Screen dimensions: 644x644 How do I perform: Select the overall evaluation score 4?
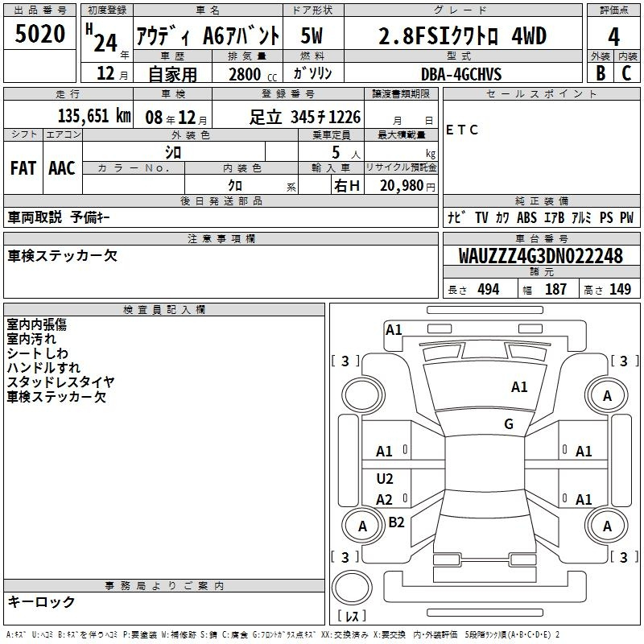[x=614, y=36]
